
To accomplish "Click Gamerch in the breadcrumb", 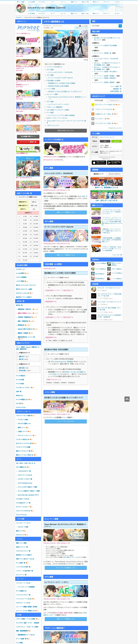I will pos(19,17).
